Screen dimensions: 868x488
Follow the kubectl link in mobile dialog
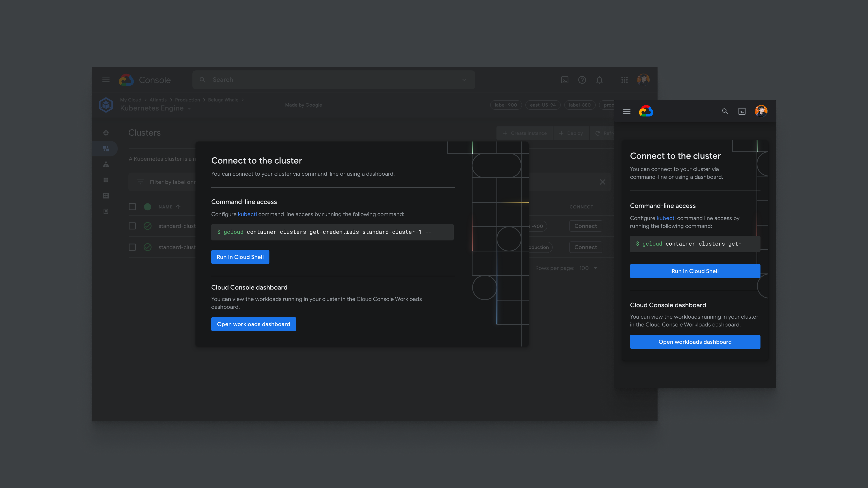(x=666, y=218)
